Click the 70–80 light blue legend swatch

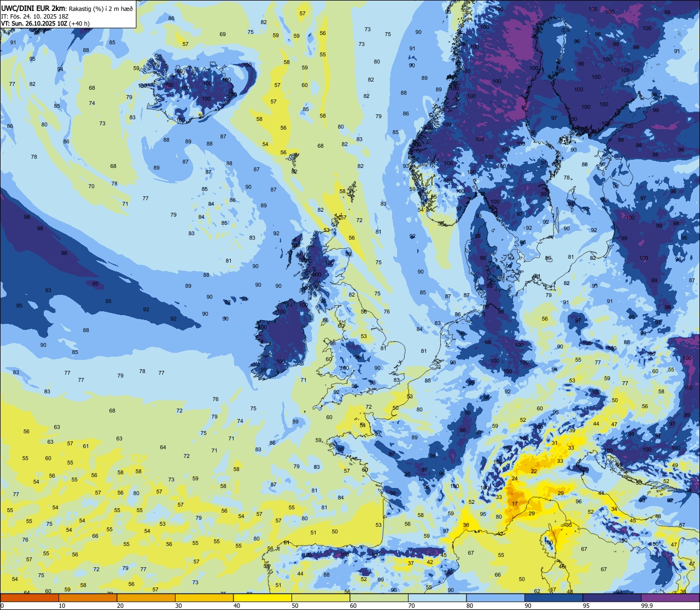click(x=437, y=598)
